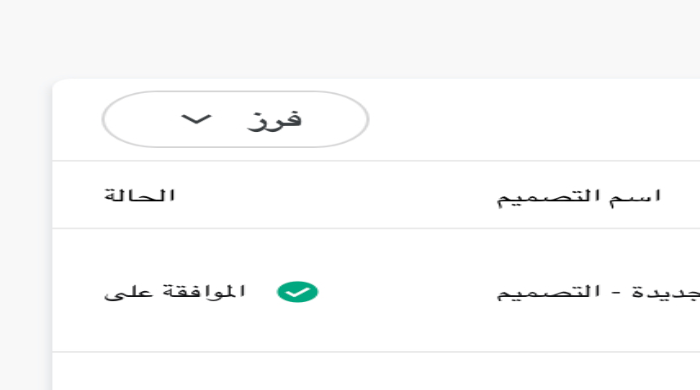The height and width of the screenshot is (390, 700).
Task: Click blank toolbar area right of فرز
Action: click(531, 120)
